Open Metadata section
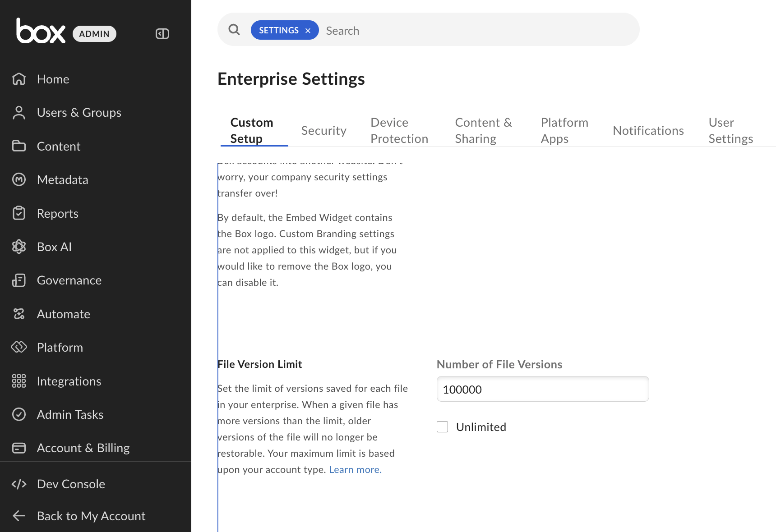776x532 pixels. pyautogui.click(x=63, y=180)
